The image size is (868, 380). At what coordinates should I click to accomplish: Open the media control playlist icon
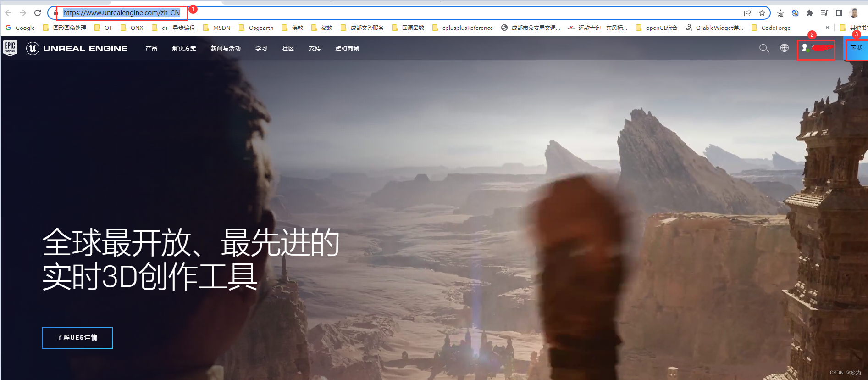point(824,13)
